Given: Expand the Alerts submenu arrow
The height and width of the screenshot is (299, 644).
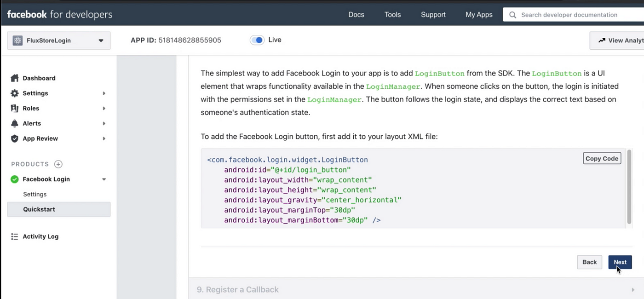Looking at the screenshot, I should click(x=104, y=123).
